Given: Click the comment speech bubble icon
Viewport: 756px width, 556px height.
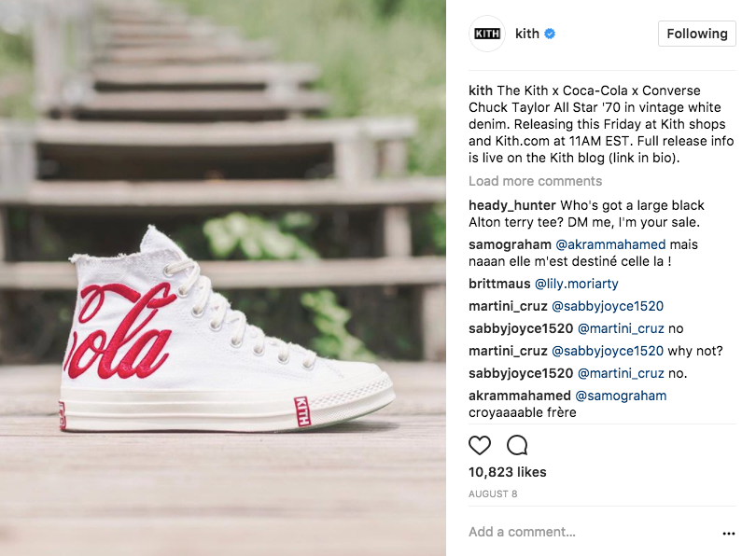Looking at the screenshot, I should tap(517, 445).
